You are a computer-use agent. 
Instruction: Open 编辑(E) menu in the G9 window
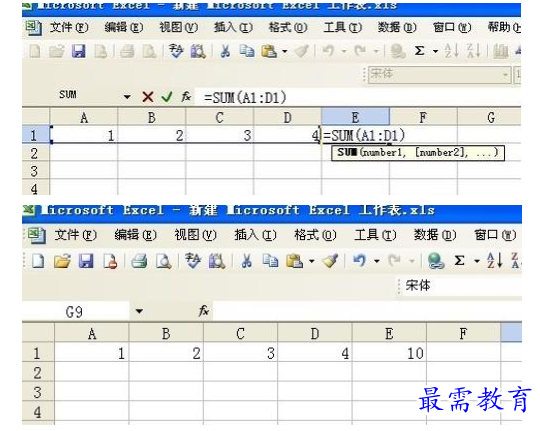click(x=135, y=235)
